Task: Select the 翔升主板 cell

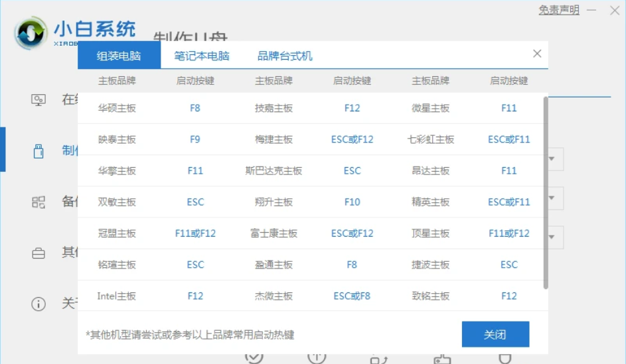Action: (274, 202)
